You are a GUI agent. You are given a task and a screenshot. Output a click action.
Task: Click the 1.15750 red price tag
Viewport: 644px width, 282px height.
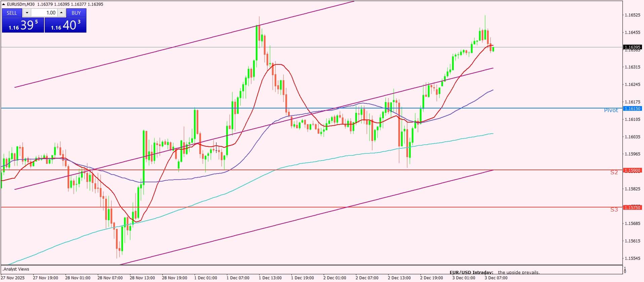632,207
